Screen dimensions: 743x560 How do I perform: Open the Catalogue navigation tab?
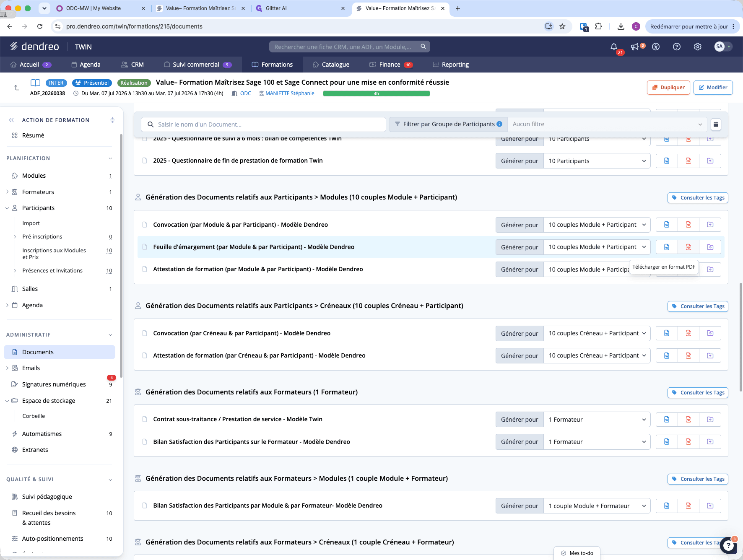[331, 65]
